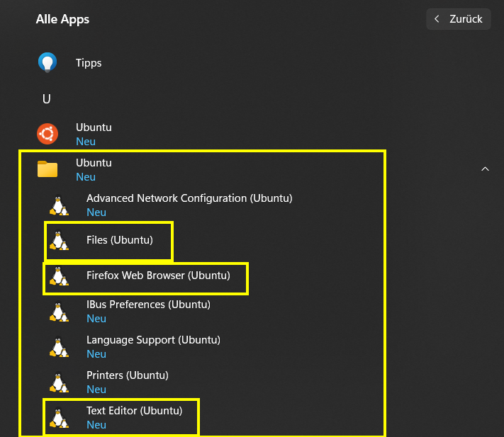
Task: Launch Ubuntu via its orange logo icon
Action: [x=47, y=134]
